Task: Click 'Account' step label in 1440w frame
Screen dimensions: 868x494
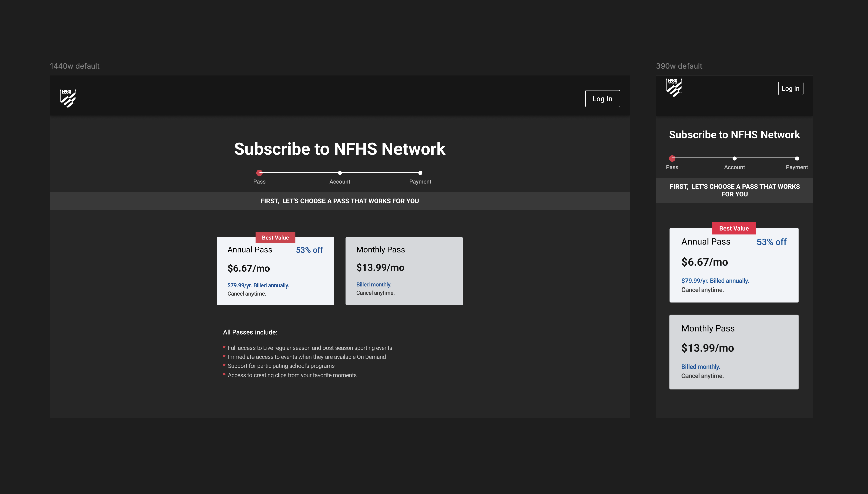Action: (x=340, y=182)
